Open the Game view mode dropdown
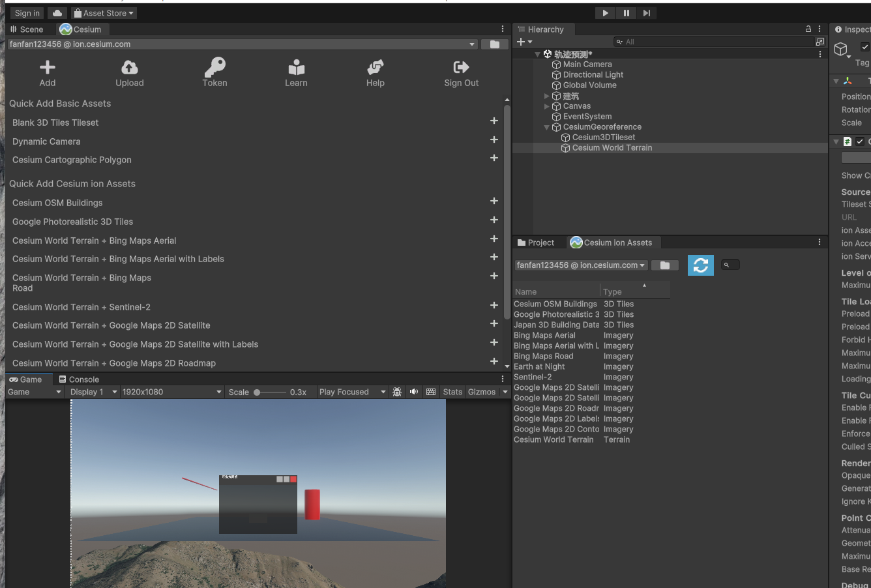Image resolution: width=871 pixels, height=588 pixels. 35,392
